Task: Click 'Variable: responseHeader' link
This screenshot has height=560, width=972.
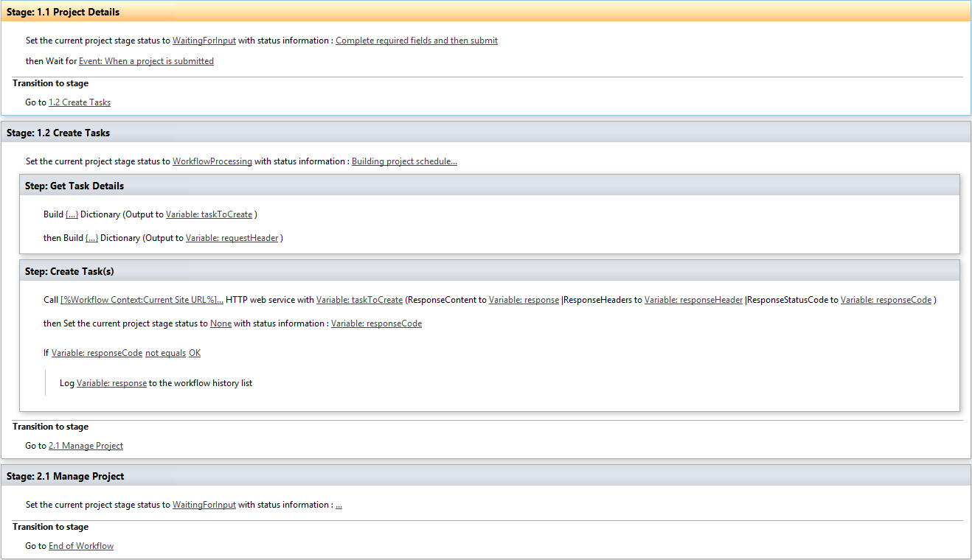Action: 693,300
